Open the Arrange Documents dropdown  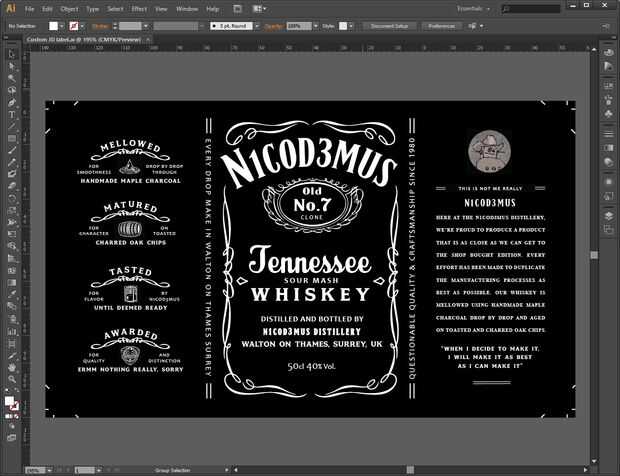point(259,9)
